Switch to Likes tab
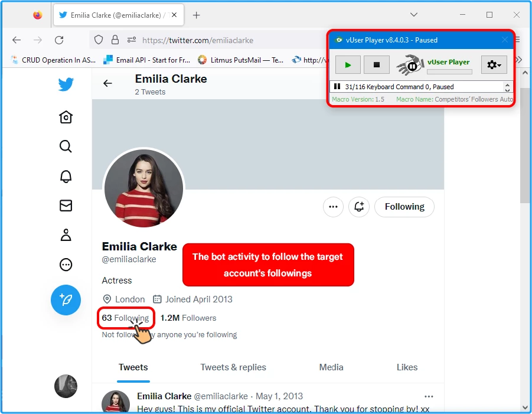532x414 pixels. pos(407,367)
